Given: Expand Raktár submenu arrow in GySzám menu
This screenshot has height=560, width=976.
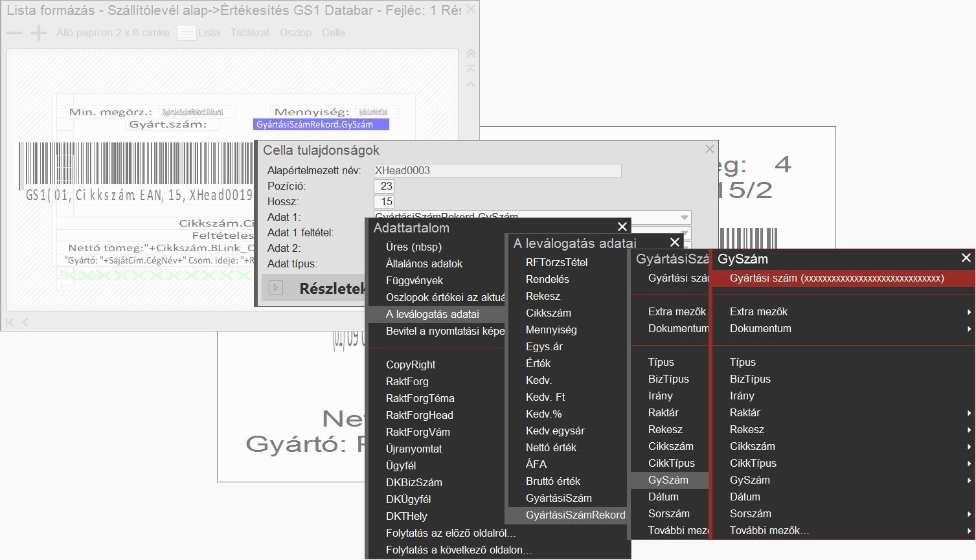Looking at the screenshot, I should 969,413.
